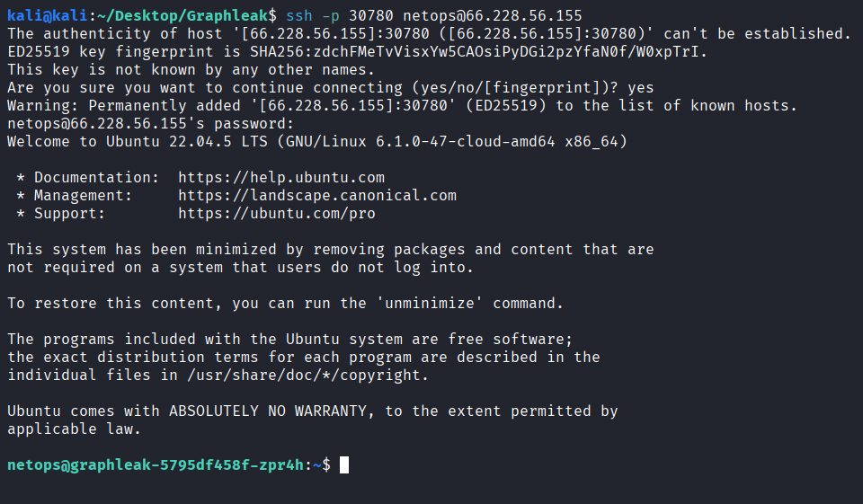This screenshot has width=863, height=504.
Task: Click the 'unminimize' command word
Action: (430, 303)
